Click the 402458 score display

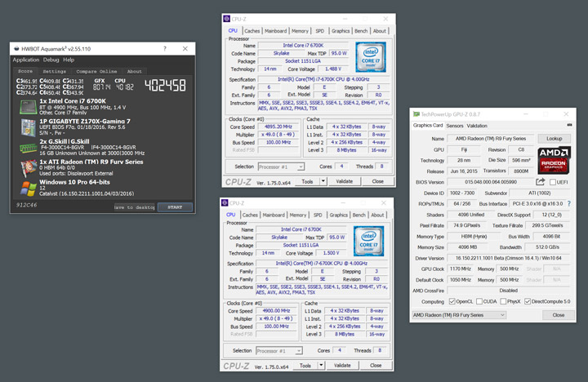(x=165, y=86)
